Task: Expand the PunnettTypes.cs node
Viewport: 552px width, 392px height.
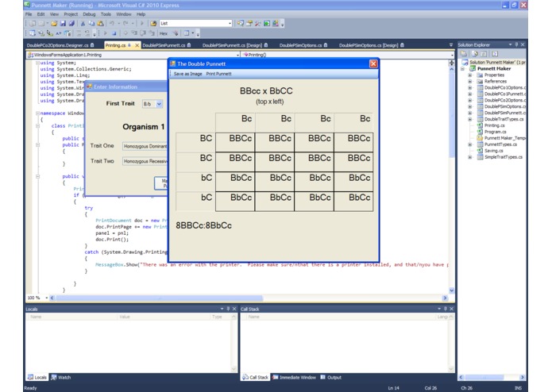Action: coord(469,145)
